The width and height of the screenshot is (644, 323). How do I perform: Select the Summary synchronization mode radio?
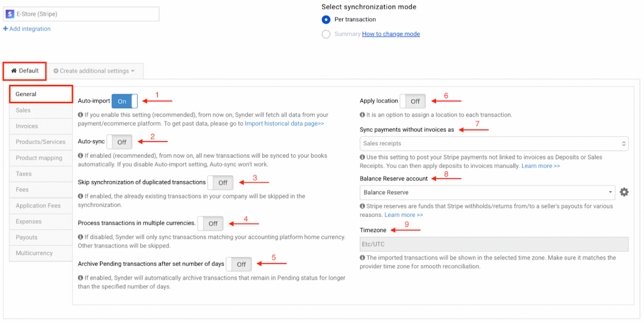[x=326, y=34]
